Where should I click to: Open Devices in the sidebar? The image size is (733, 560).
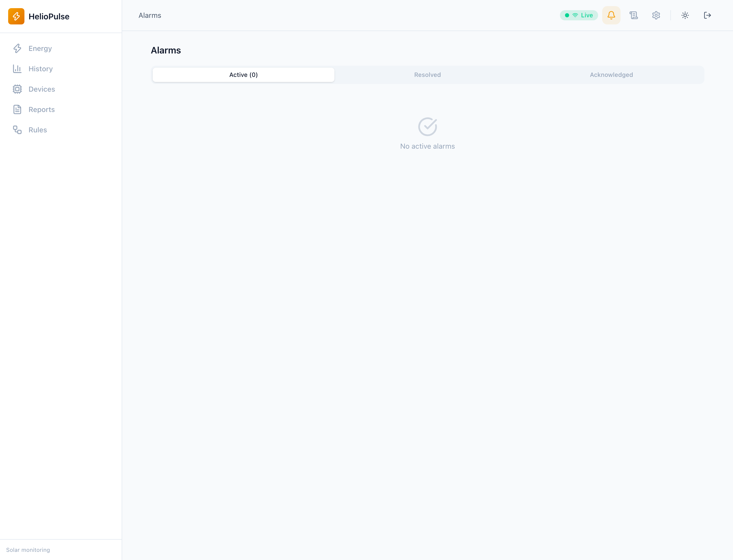click(x=61, y=89)
